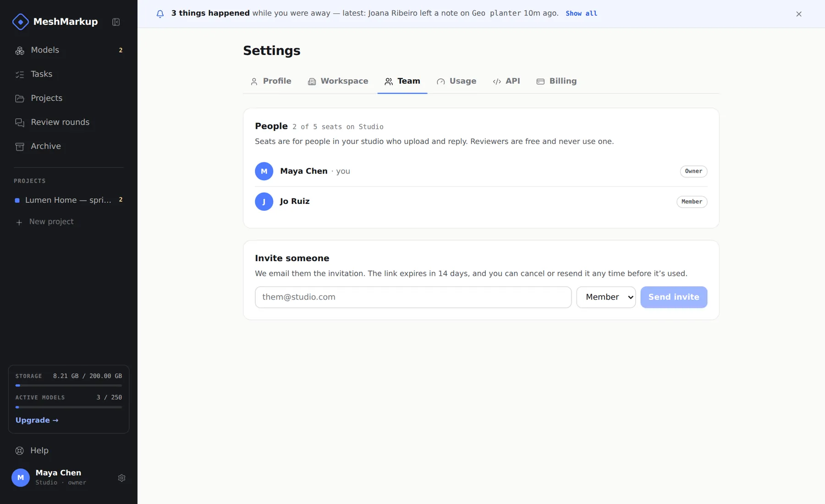Image resolution: width=825 pixels, height=504 pixels.
Task: Select the Team tab
Action: coord(402,81)
